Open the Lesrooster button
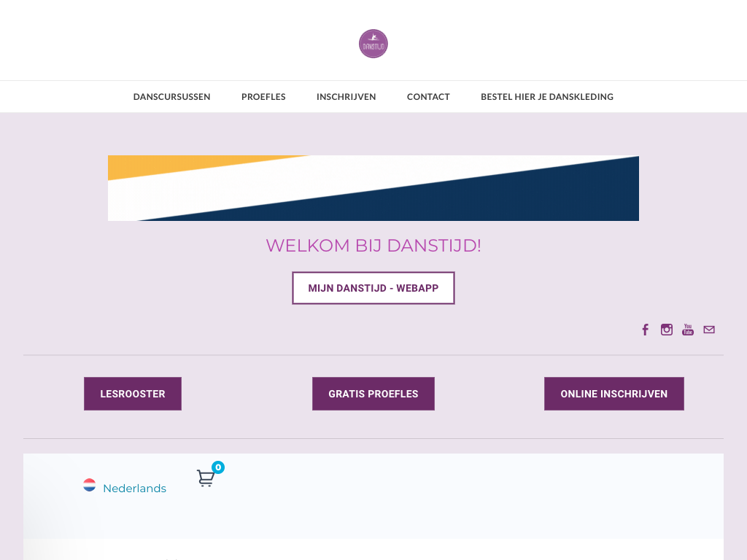747x560 pixels. click(133, 394)
